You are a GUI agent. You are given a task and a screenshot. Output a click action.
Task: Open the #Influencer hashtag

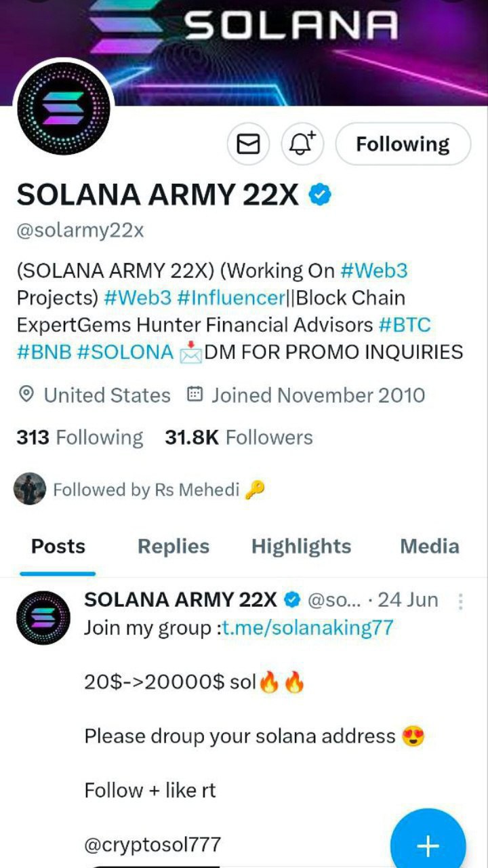coord(230,298)
